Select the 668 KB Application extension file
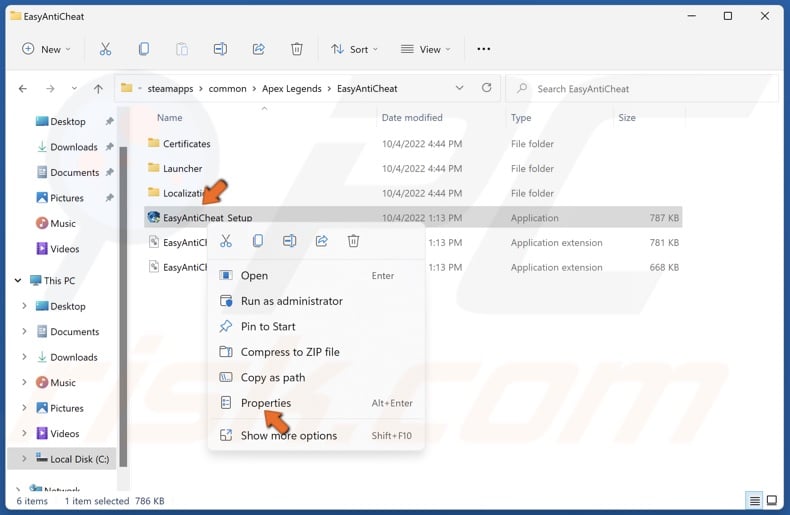 click(413, 267)
